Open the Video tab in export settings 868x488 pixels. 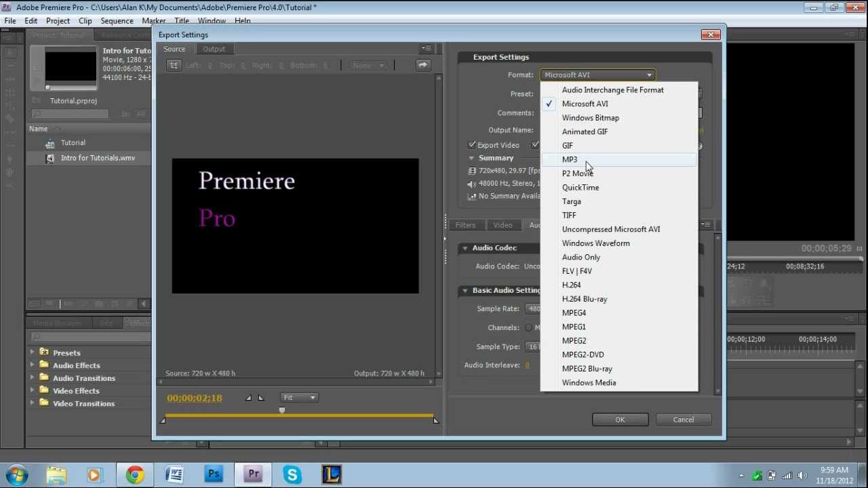click(x=502, y=225)
